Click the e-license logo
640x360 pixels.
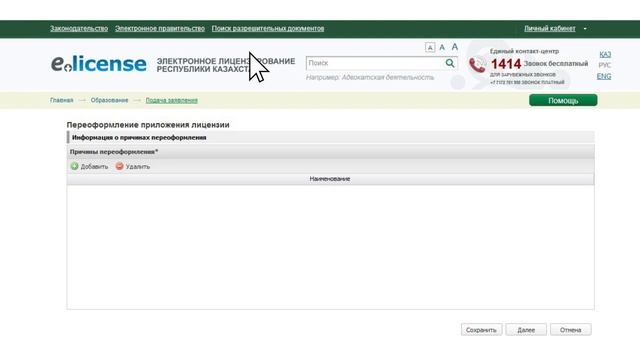[x=98, y=63]
